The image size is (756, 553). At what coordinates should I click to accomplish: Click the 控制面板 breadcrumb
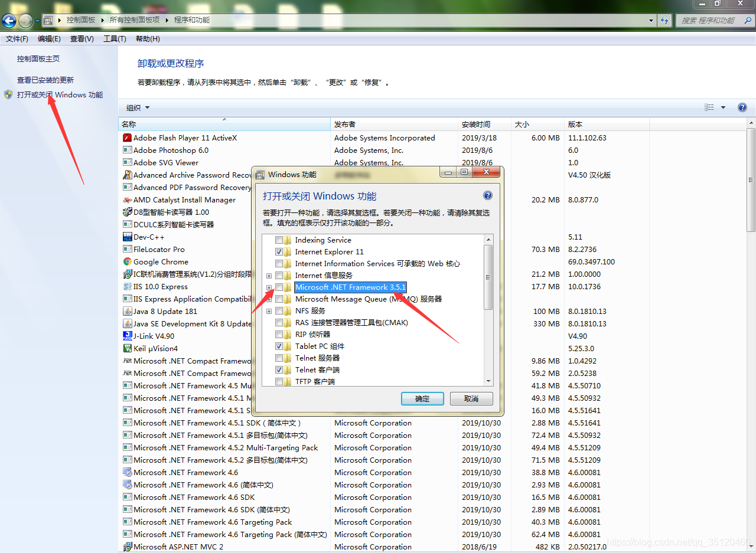tap(81, 20)
